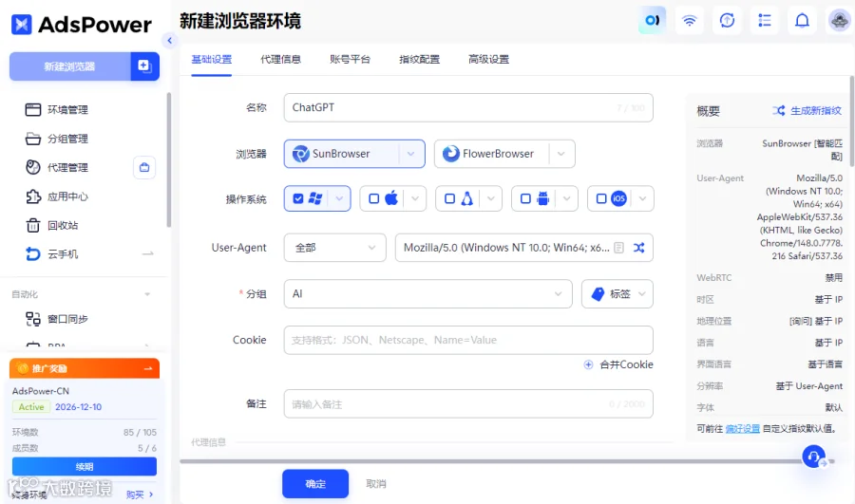
Task: Expand the macOS version dropdown arrow
Action: [415, 199]
